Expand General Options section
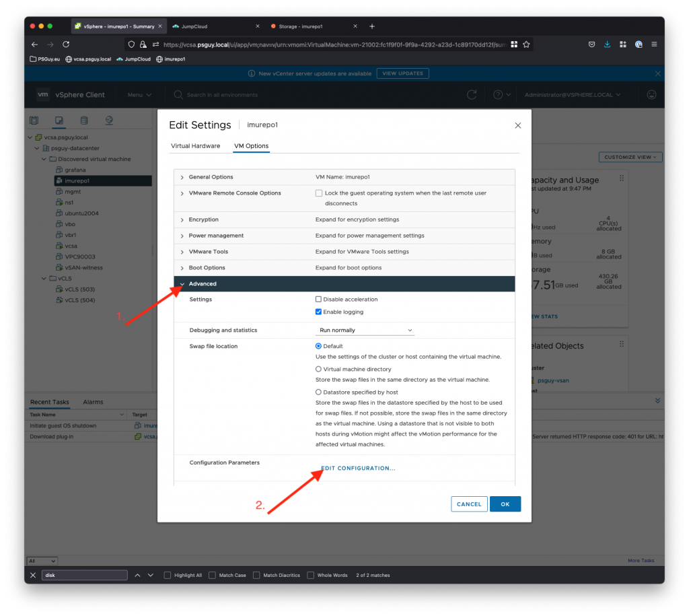 [x=182, y=177]
